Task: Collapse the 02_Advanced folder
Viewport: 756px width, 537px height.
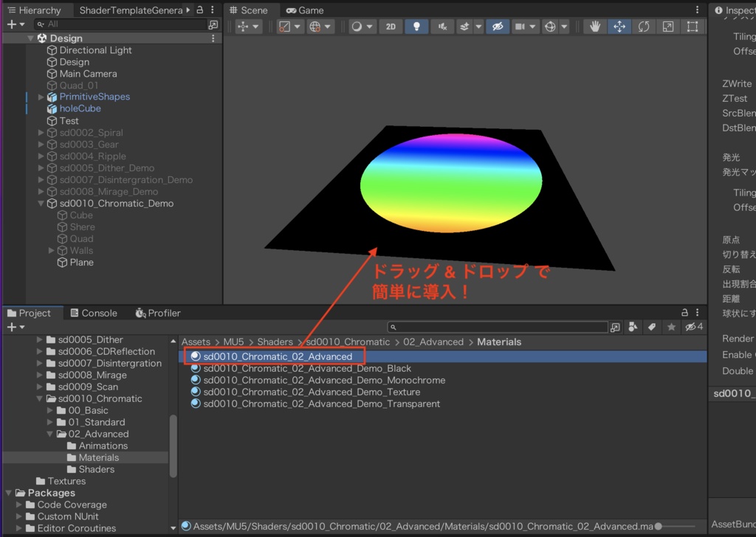Action: point(49,434)
